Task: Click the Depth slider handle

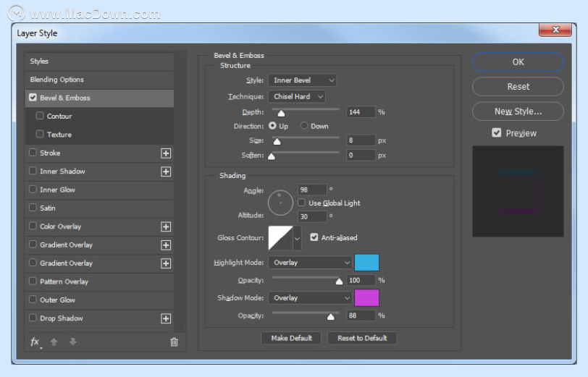Action: point(281,113)
